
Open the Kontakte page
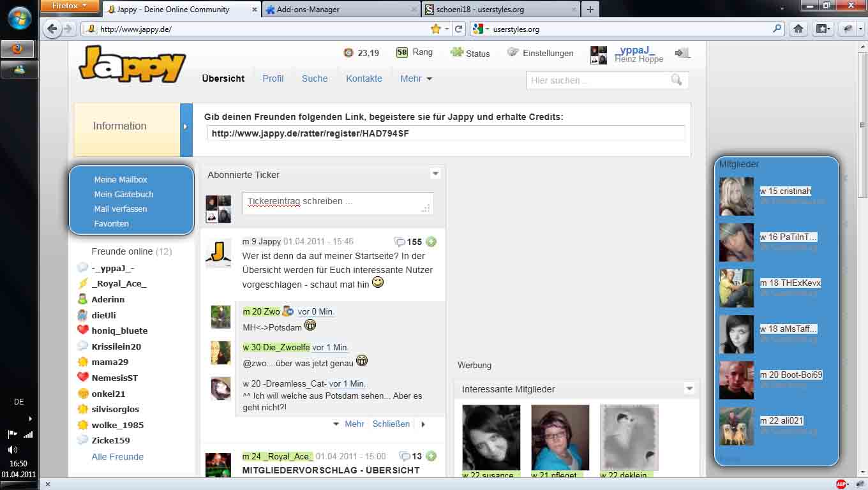pos(364,78)
